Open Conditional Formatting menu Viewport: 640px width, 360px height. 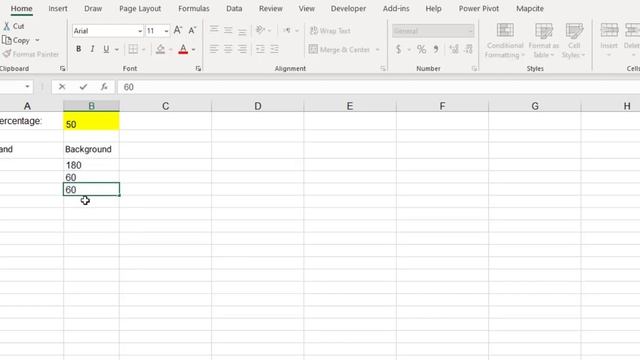coord(505,40)
